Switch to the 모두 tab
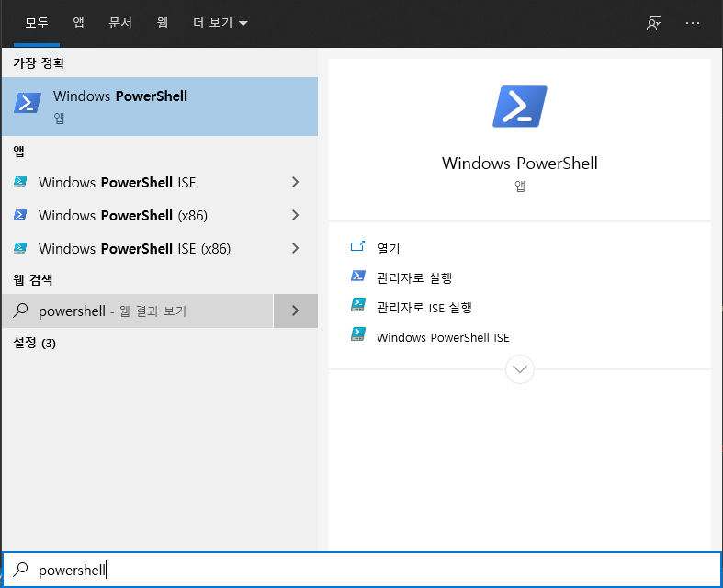Image resolution: width=723 pixels, height=588 pixels. point(37,23)
